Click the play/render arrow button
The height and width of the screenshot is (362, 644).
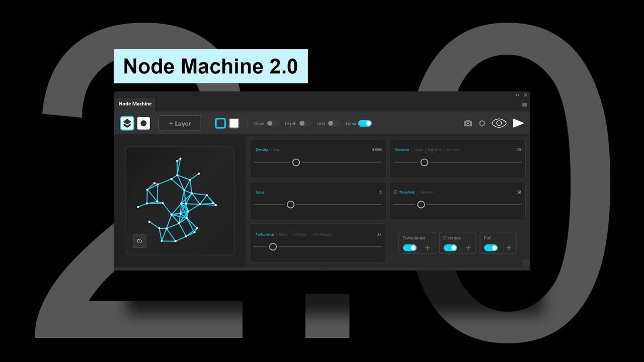(x=518, y=123)
